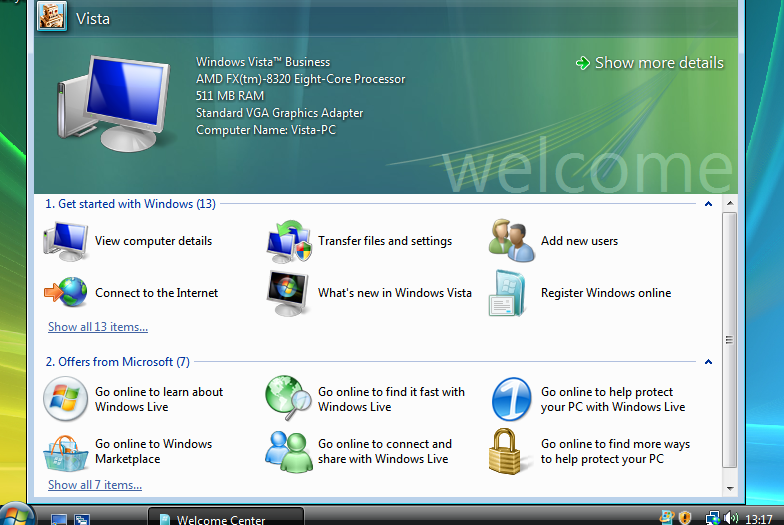Image resolution: width=784 pixels, height=525 pixels.
Task: Select Connect to the Internet globe icon
Action: (66, 292)
